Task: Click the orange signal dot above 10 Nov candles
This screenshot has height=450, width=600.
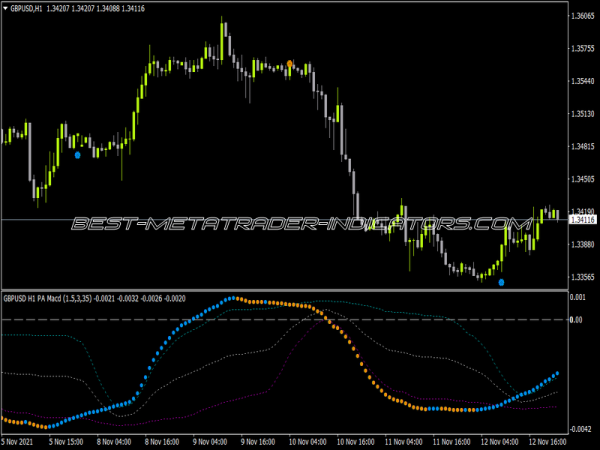Action: tap(290, 64)
